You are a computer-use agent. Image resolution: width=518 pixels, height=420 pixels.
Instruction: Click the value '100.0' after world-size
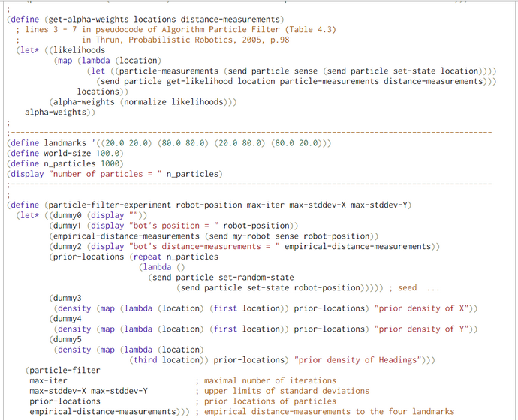[107, 154]
